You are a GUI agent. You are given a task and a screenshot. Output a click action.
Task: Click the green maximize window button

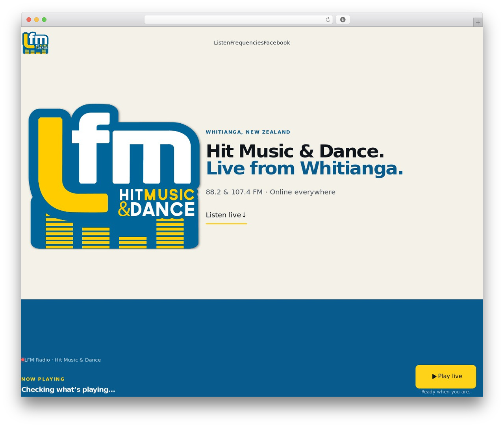point(44,20)
